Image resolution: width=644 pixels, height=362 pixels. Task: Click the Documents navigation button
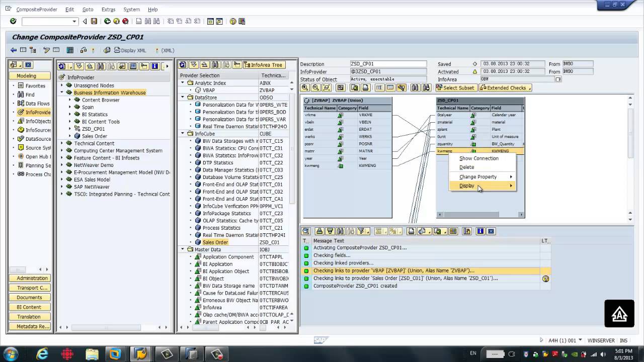pos(30,298)
